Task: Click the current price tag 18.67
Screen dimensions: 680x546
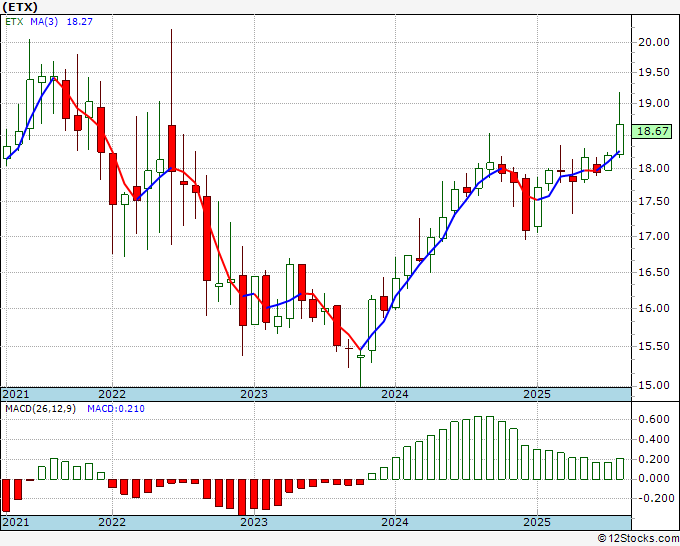Action: pyautogui.click(x=652, y=131)
